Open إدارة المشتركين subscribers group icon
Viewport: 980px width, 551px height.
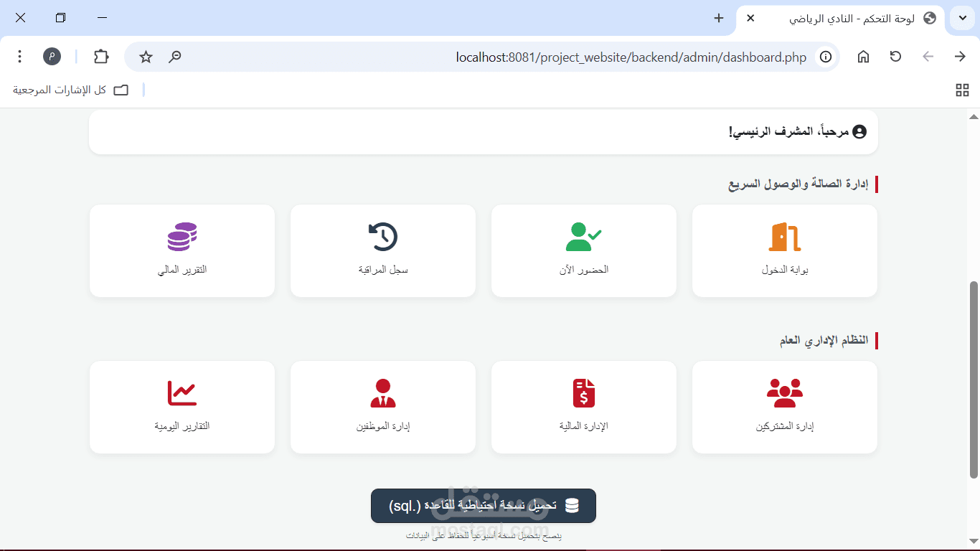[x=784, y=391]
